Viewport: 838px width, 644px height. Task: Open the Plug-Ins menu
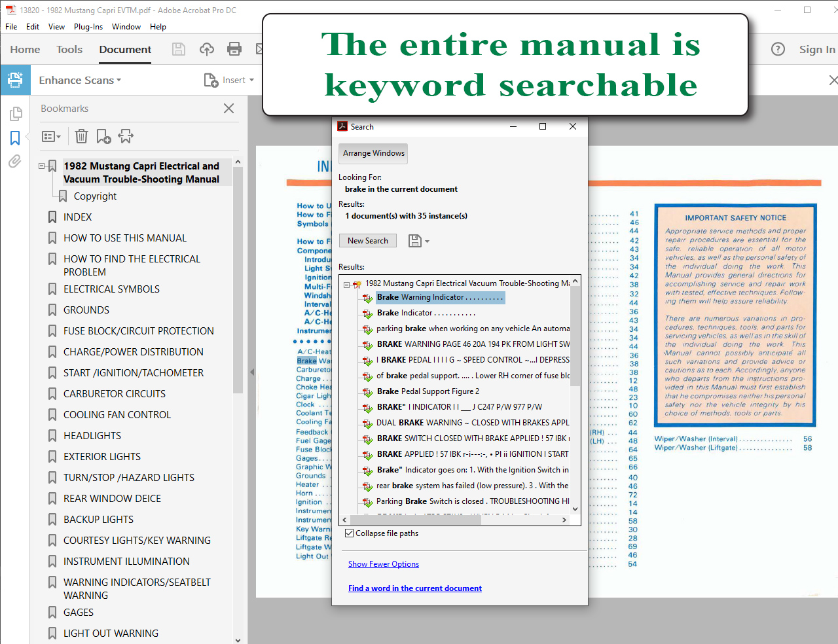click(x=88, y=27)
